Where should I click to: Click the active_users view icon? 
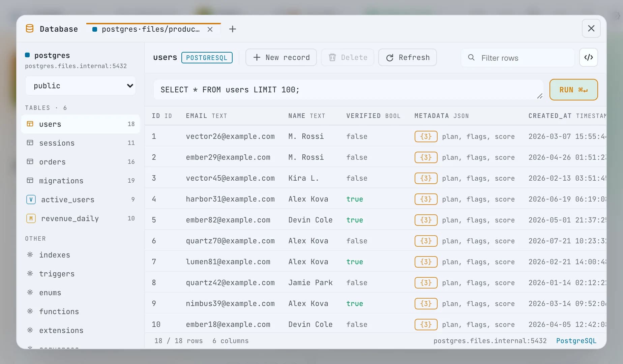[31, 200]
